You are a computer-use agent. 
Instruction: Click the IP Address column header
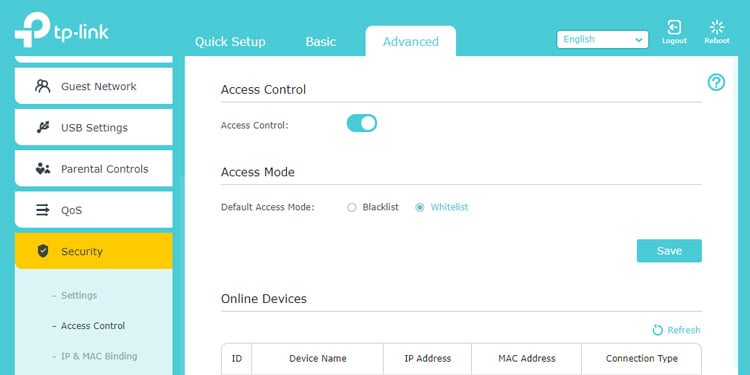click(427, 358)
